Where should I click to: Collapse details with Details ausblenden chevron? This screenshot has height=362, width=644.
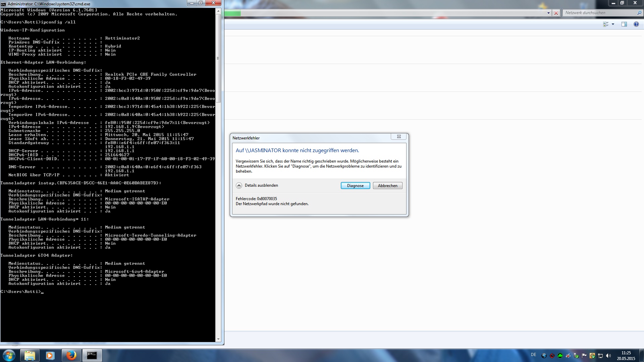239,186
